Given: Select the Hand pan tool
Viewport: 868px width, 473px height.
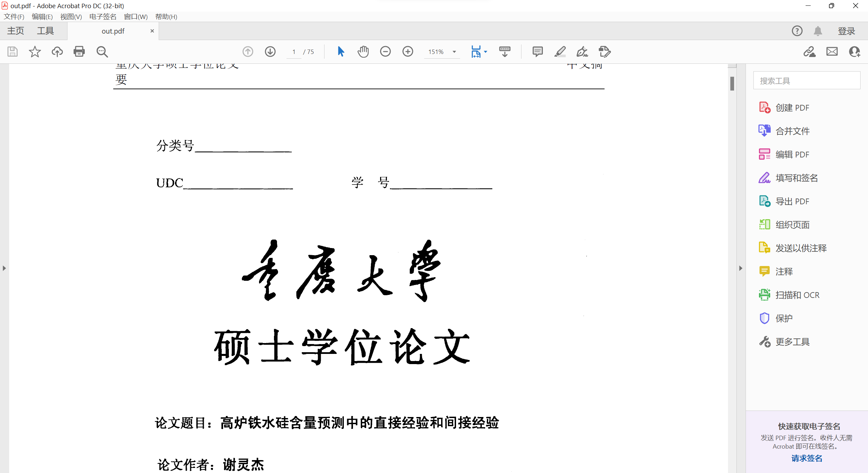Looking at the screenshot, I should (x=363, y=52).
